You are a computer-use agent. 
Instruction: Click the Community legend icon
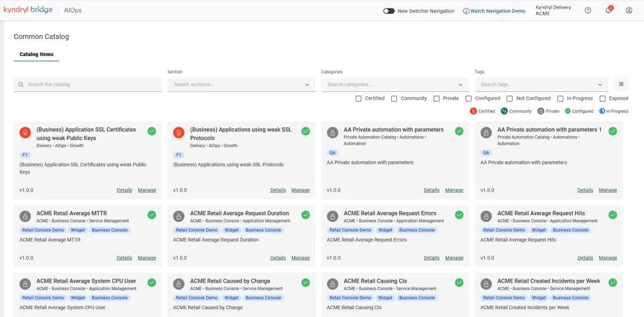tap(504, 111)
